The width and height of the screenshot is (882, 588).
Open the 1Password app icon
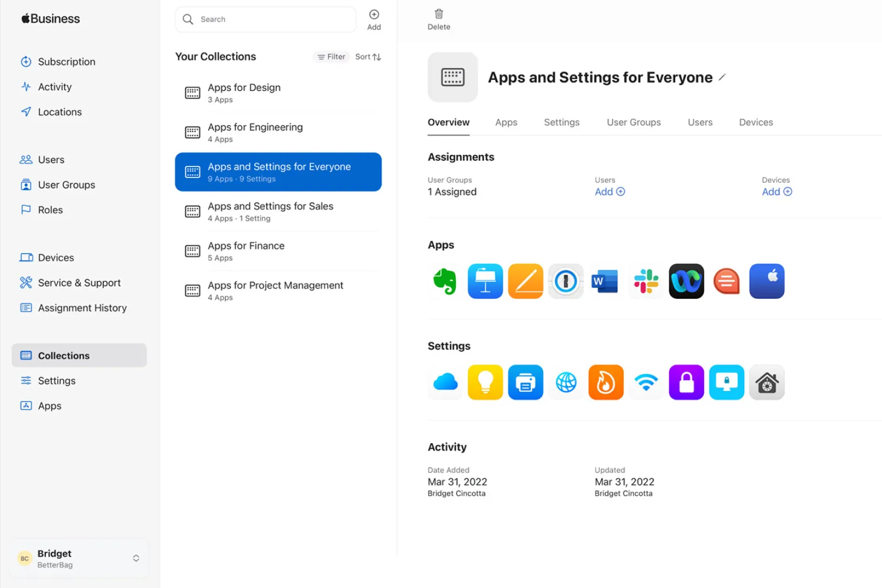566,281
